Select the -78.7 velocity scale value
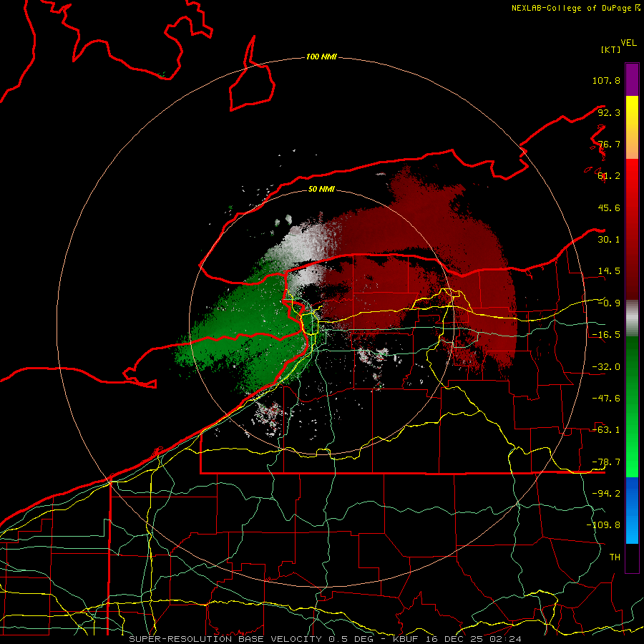 [606, 462]
